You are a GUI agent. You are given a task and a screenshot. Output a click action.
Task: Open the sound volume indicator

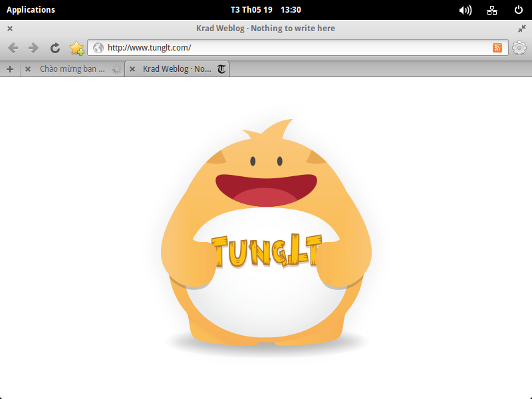point(465,10)
